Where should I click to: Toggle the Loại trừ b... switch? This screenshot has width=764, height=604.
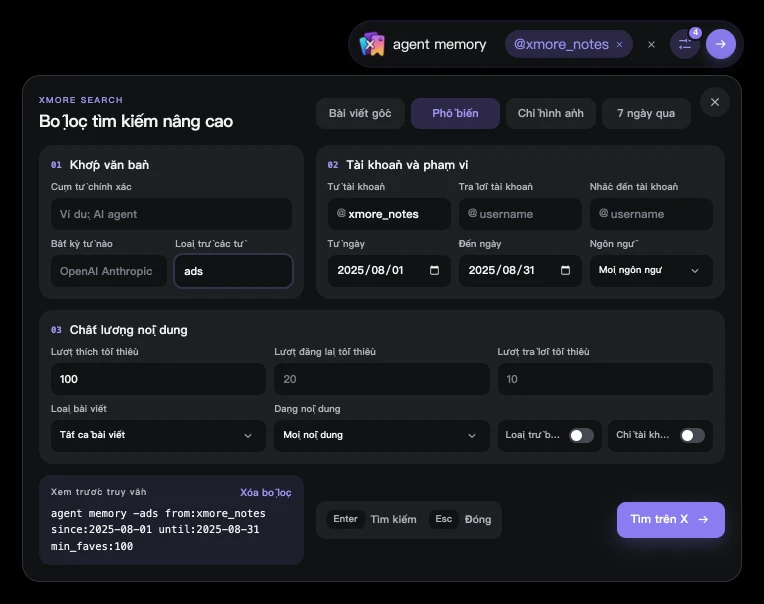pyautogui.click(x=581, y=435)
